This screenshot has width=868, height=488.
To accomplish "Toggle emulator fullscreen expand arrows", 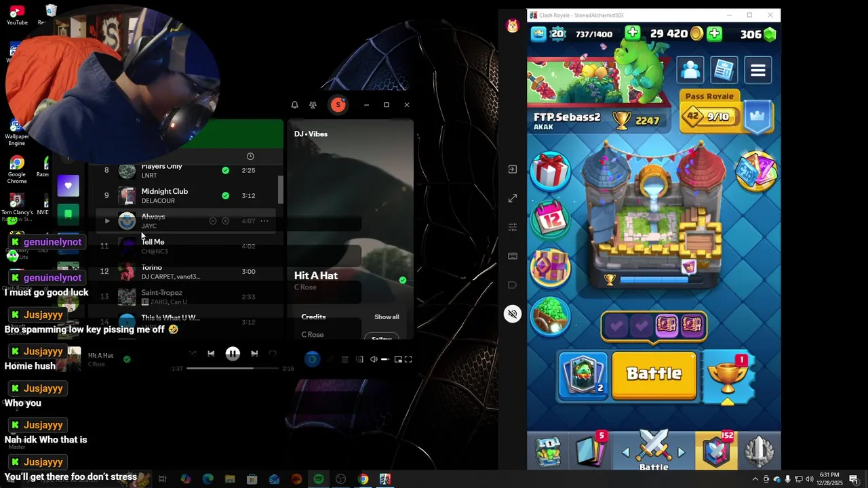I will [x=513, y=198].
